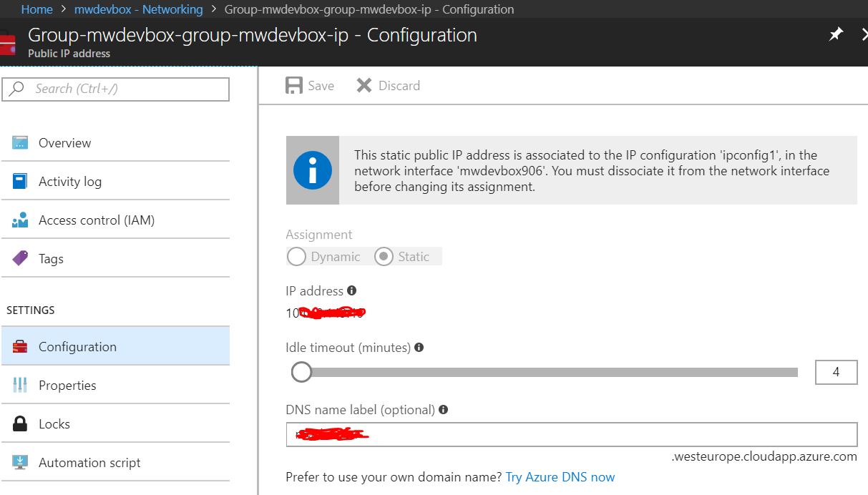Click the info icon beside DNS name label
This screenshot has height=495, width=868.
pos(443,410)
